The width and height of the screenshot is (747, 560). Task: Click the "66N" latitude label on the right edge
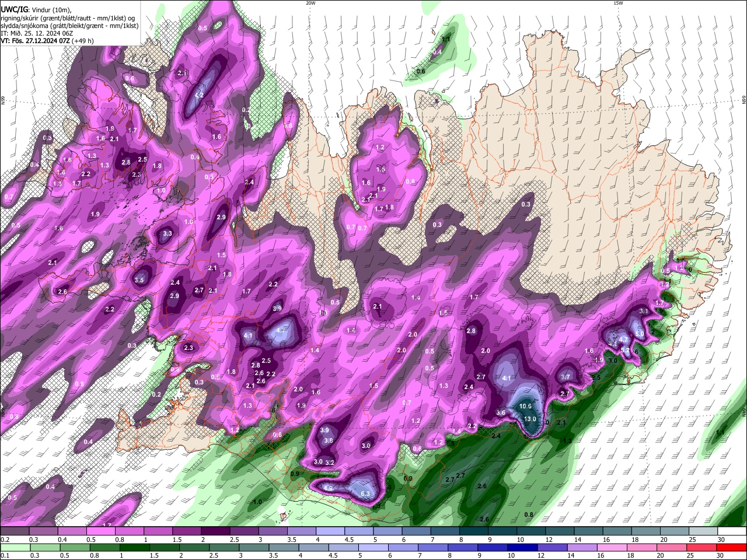(x=743, y=101)
